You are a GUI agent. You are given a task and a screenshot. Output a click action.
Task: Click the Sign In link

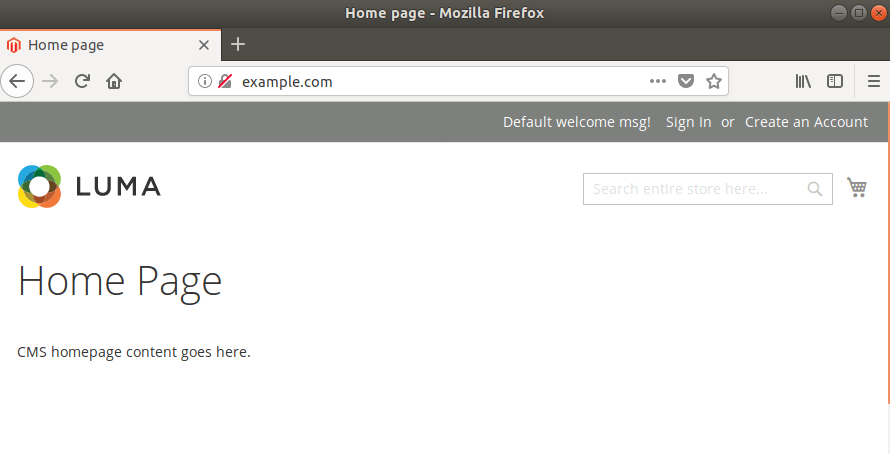click(x=688, y=122)
